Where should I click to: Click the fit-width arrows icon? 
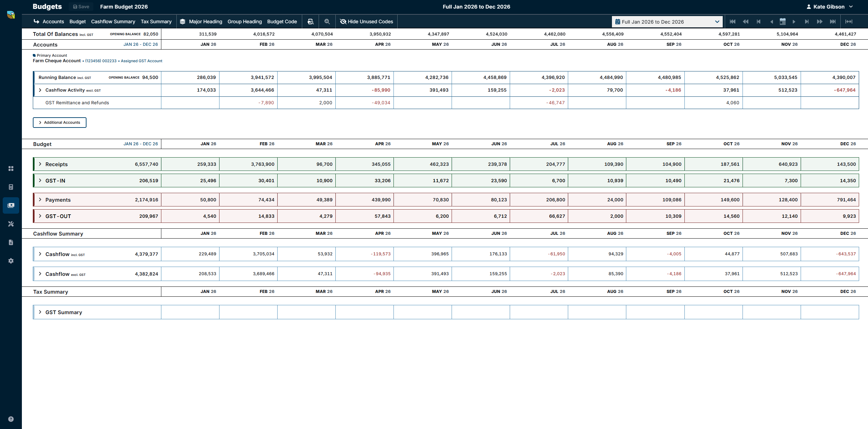(849, 22)
